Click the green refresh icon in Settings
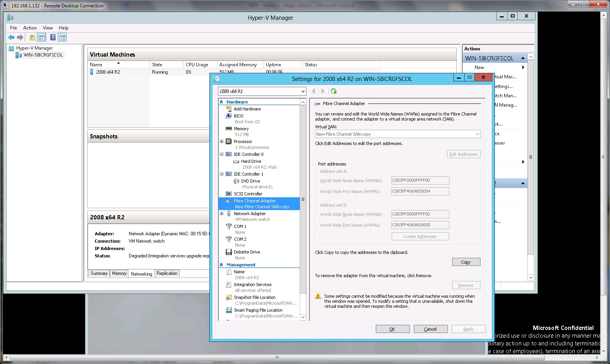 [334, 91]
